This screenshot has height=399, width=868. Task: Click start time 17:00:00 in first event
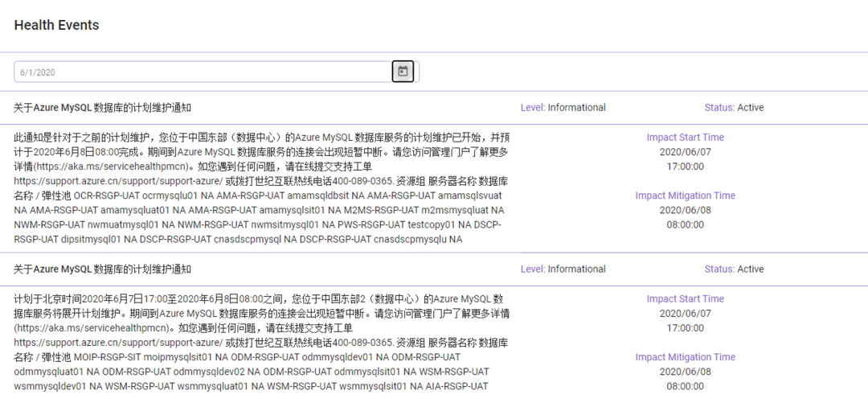(x=686, y=167)
